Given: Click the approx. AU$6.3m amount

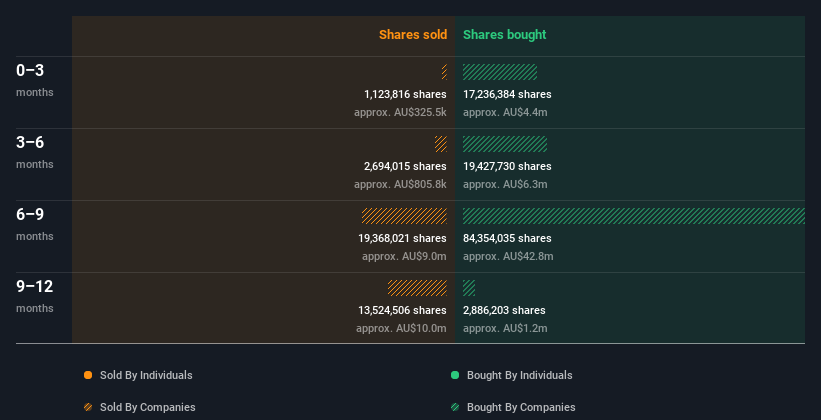Looking at the screenshot, I should (x=505, y=184).
